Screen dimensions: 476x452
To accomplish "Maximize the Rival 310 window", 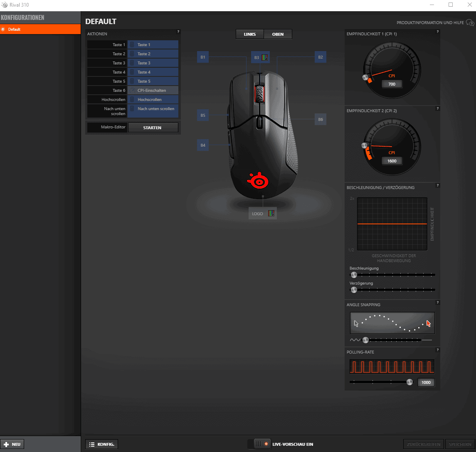I will 451,5.
